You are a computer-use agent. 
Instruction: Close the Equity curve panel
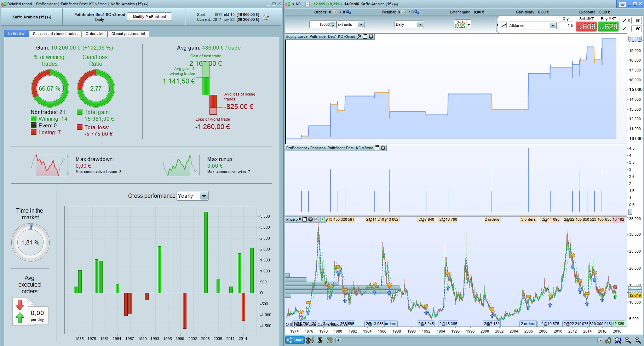coord(371,36)
